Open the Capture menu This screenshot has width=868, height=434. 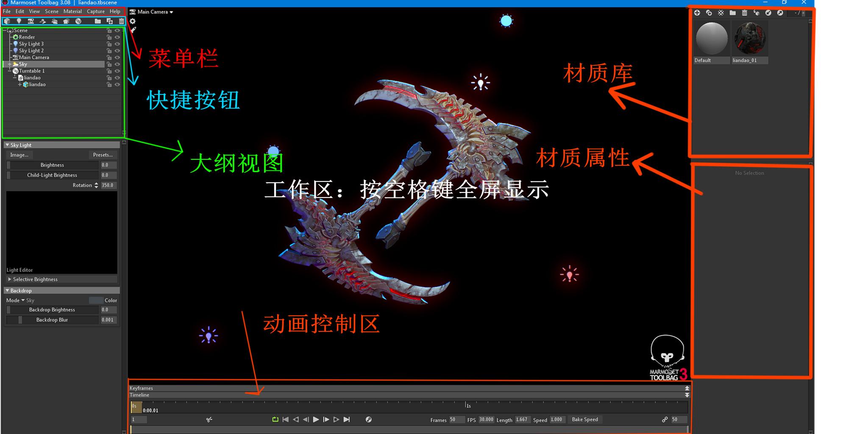click(x=96, y=11)
